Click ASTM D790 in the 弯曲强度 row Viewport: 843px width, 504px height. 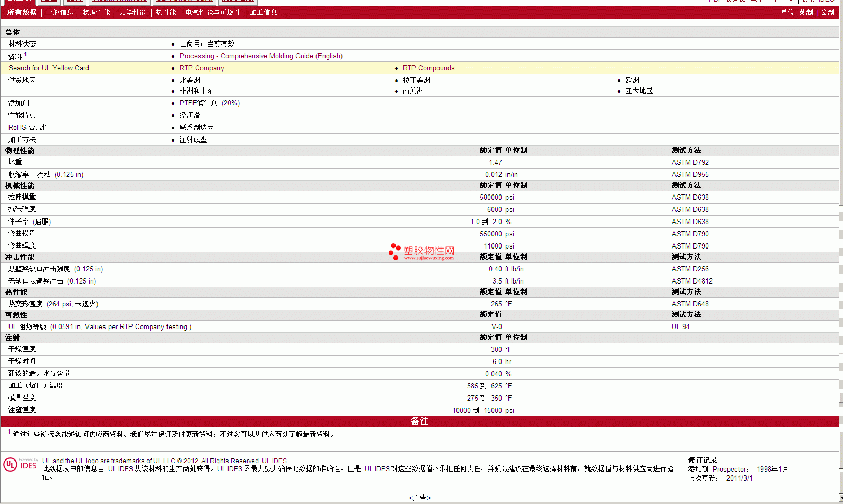coord(690,246)
